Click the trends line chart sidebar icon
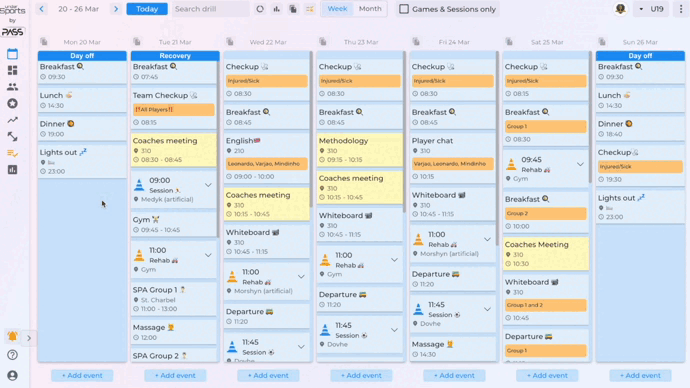This screenshot has height=388, width=690. [12, 120]
